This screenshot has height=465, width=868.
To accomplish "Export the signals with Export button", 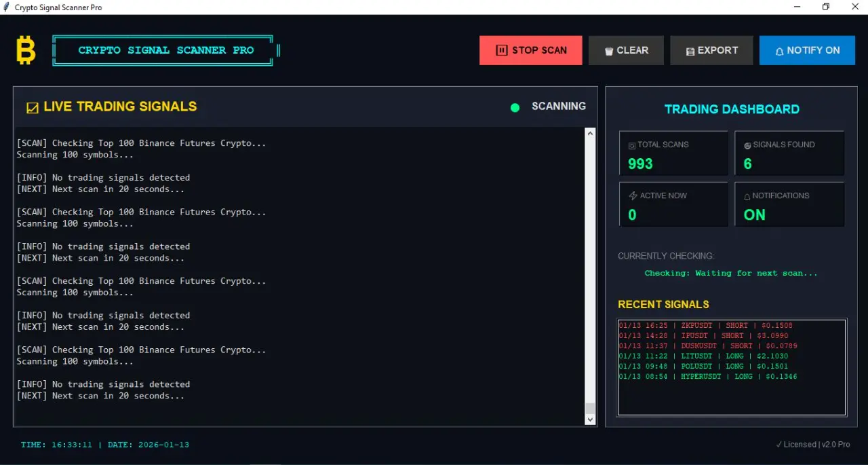I will click(711, 50).
